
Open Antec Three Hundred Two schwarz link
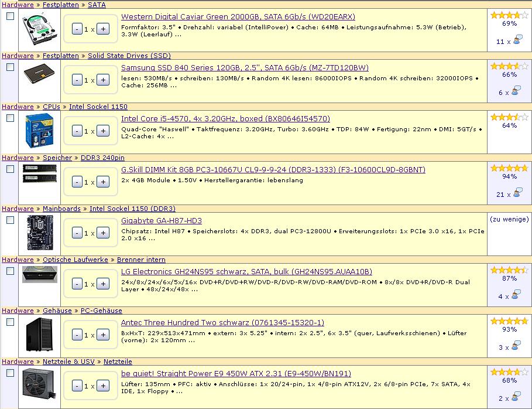coord(222,322)
